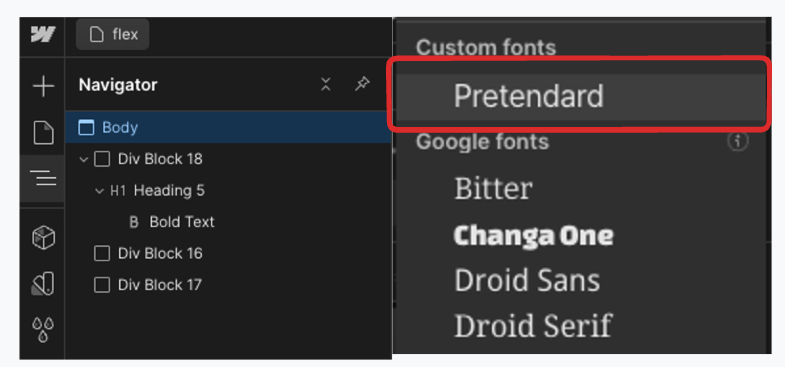Choose Bitter font
Viewport: 785px width, 367px height.
(493, 188)
